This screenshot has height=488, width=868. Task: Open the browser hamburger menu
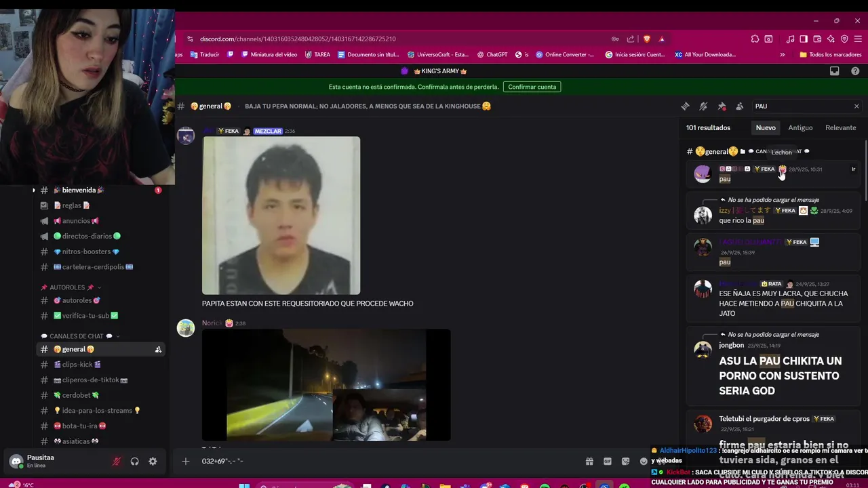coord(858,39)
